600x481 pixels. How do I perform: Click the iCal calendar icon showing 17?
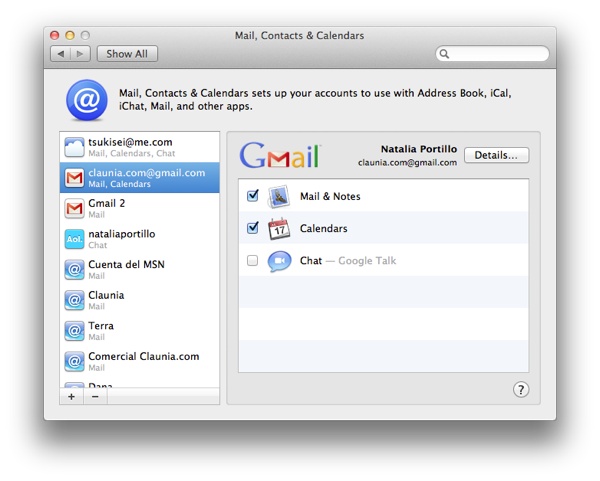279,229
